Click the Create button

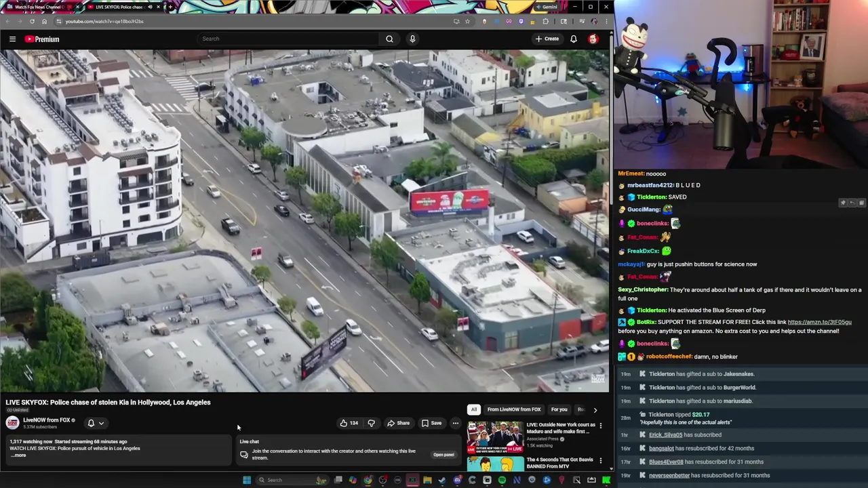point(547,39)
